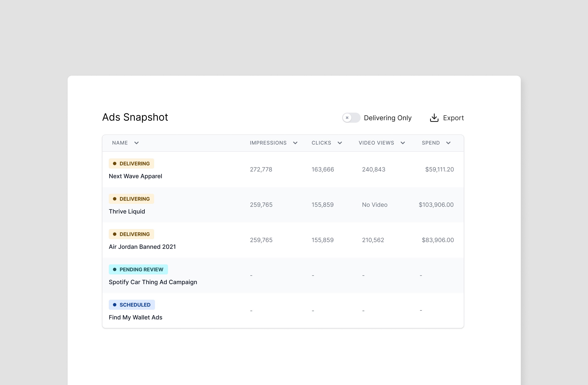Sort by the Video Views chevron
This screenshot has width=588, height=385.
coord(402,143)
